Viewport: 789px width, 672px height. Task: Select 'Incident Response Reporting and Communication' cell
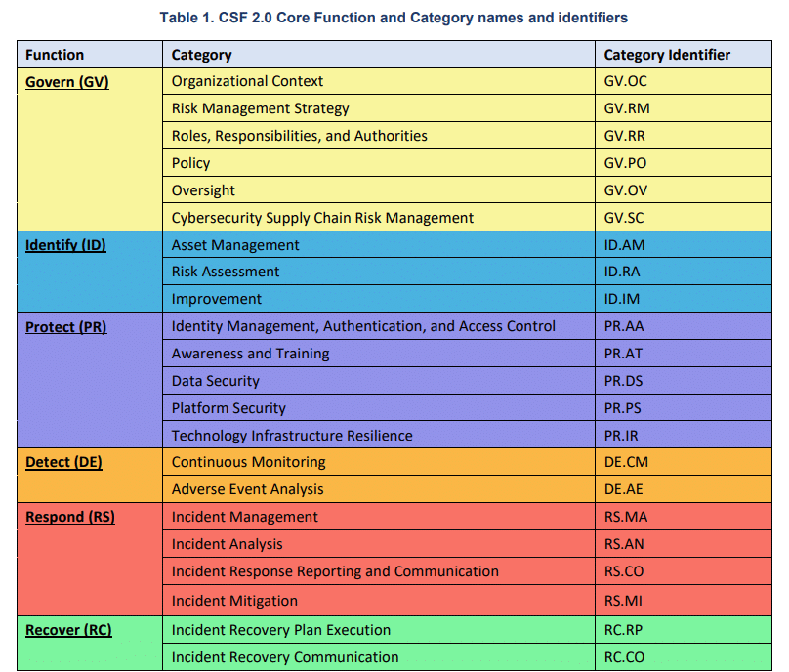(x=379, y=570)
